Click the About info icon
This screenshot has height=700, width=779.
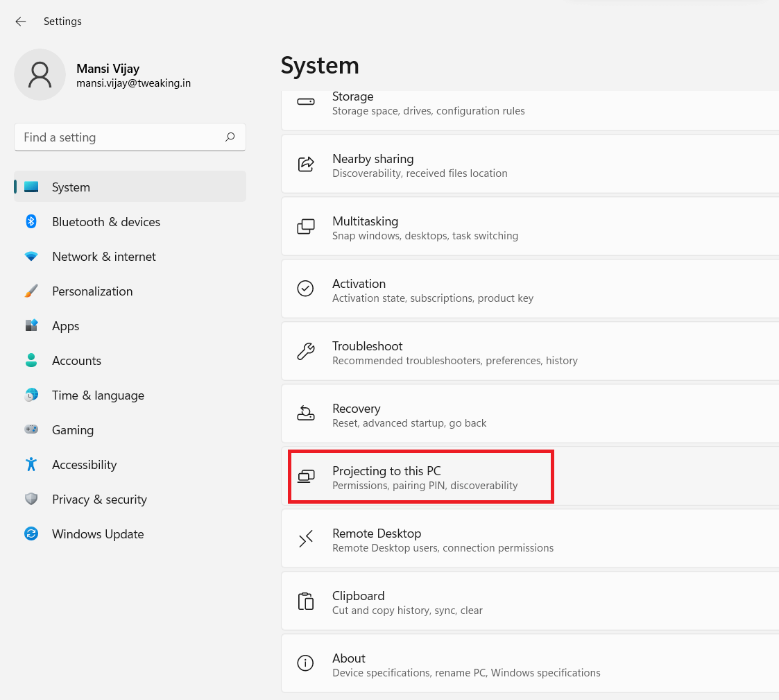(306, 663)
